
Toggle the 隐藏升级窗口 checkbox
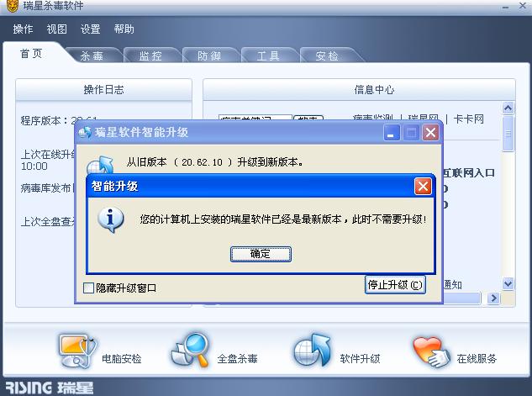(x=88, y=288)
